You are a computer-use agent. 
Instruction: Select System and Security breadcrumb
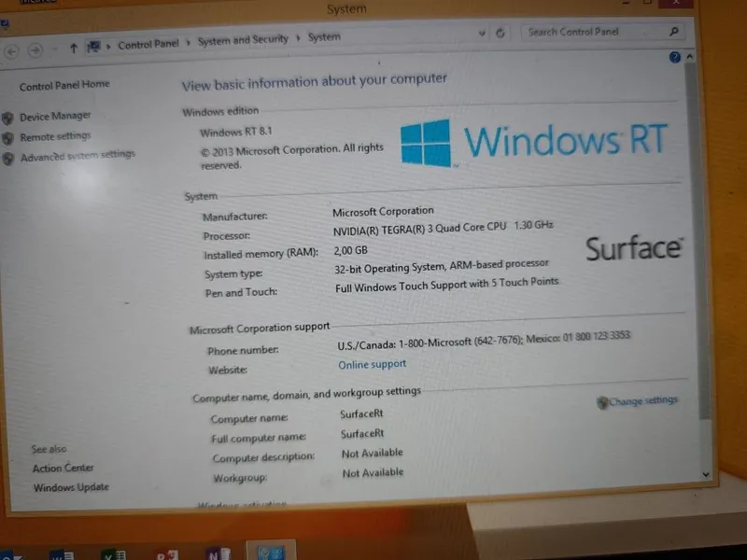(243, 40)
